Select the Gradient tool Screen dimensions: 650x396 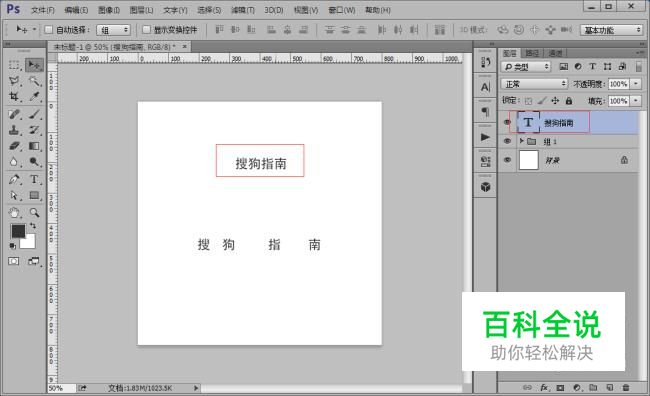tap(34, 146)
